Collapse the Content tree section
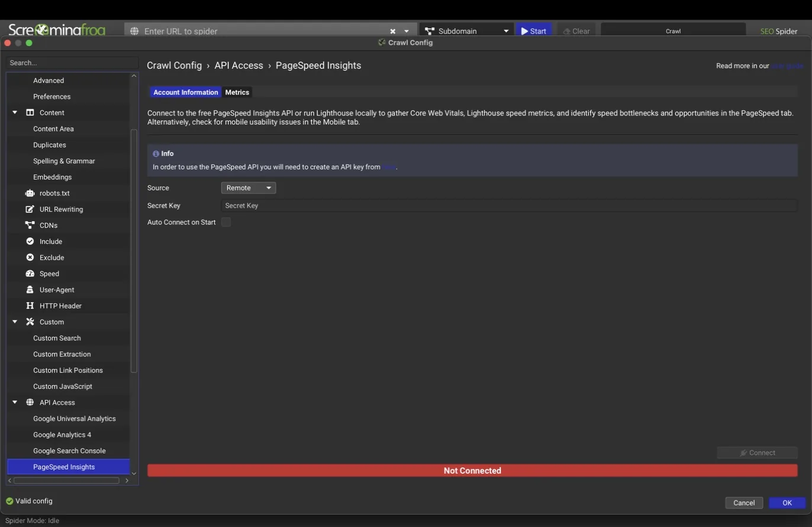The width and height of the screenshot is (812, 527). pos(15,112)
